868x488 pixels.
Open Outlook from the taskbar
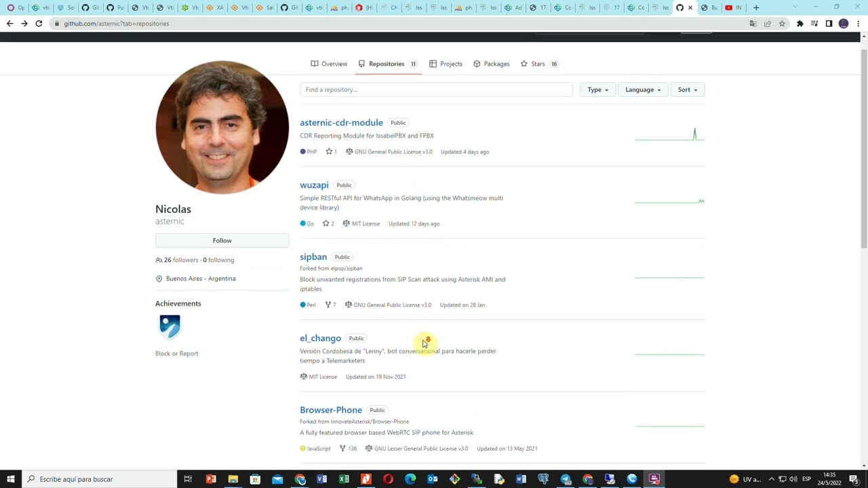[x=433, y=479]
